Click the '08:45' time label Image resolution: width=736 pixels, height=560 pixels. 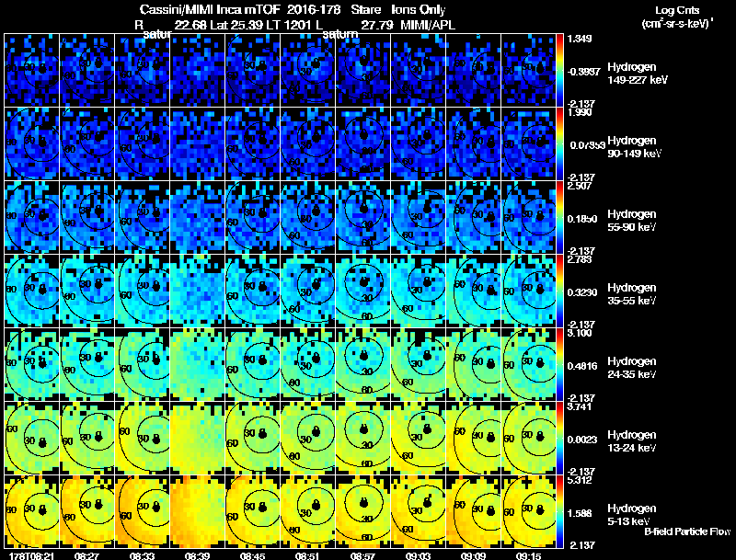(x=253, y=555)
